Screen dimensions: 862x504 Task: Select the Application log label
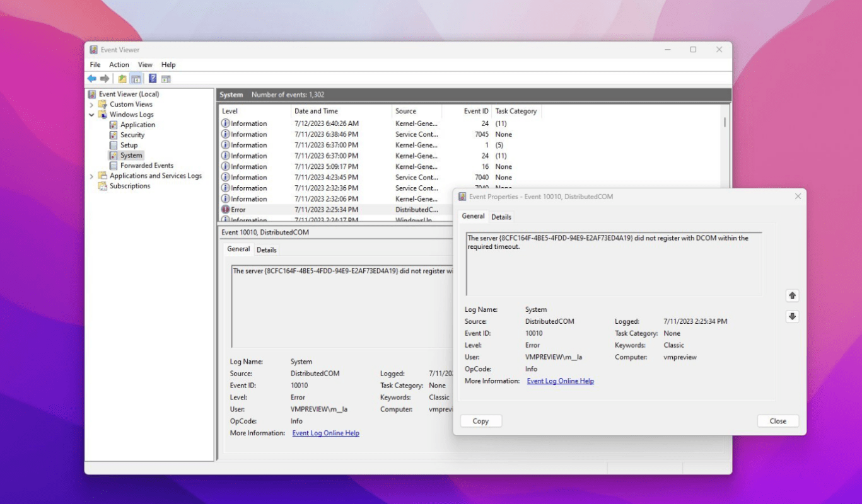click(137, 125)
